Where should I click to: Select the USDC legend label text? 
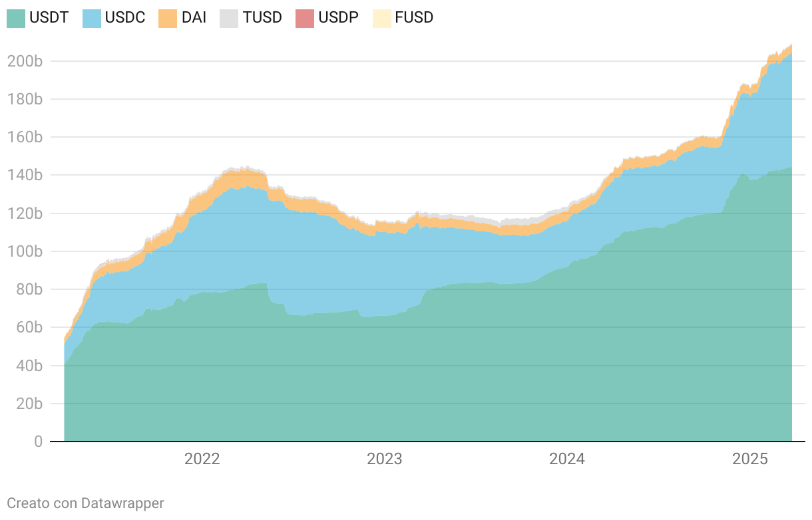pyautogui.click(x=125, y=18)
